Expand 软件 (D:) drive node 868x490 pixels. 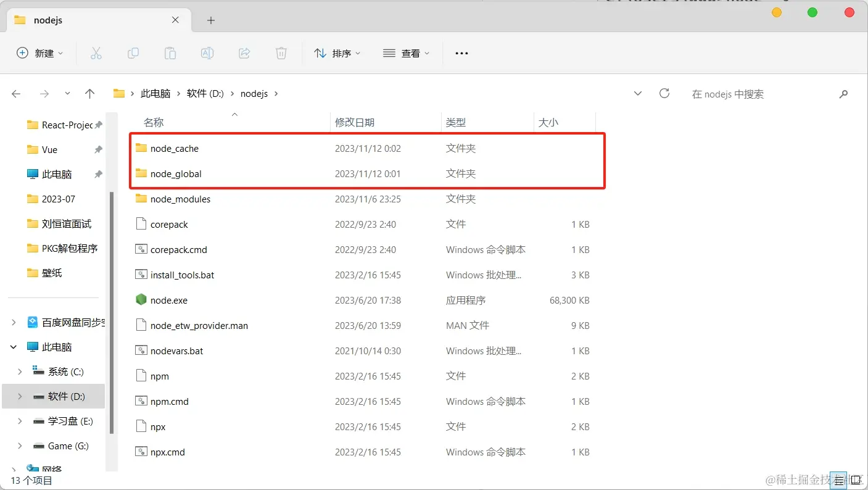pos(20,396)
